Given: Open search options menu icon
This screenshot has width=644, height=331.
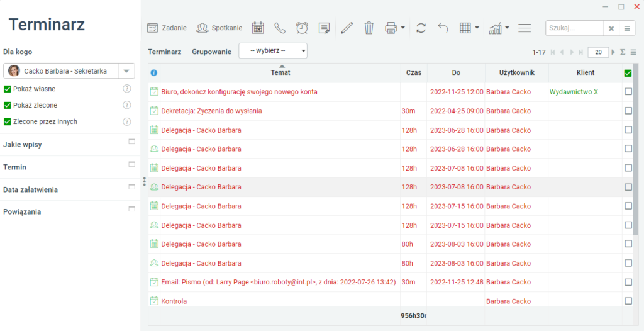Looking at the screenshot, I should [x=627, y=28].
